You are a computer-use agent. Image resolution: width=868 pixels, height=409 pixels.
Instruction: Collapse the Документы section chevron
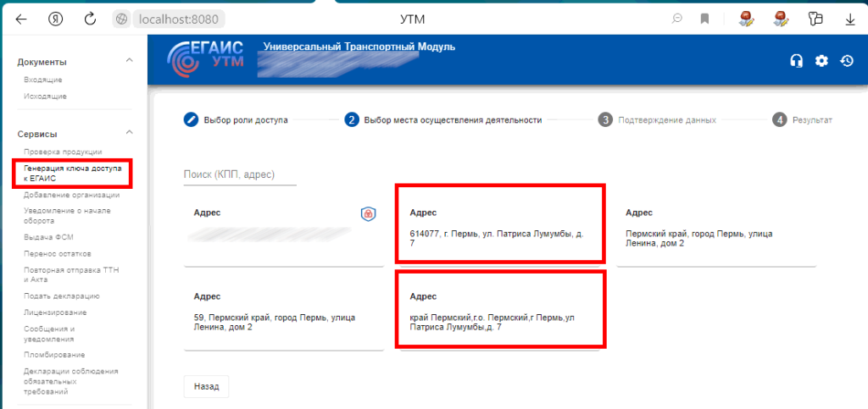pyautogui.click(x=129, y=61)
